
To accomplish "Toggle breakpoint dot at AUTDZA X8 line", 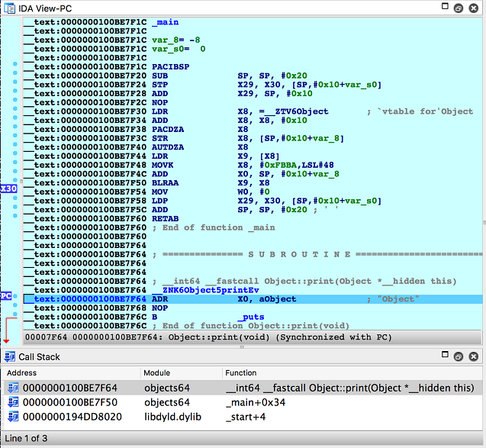I will pyautogui.click(x=15, y=144).
